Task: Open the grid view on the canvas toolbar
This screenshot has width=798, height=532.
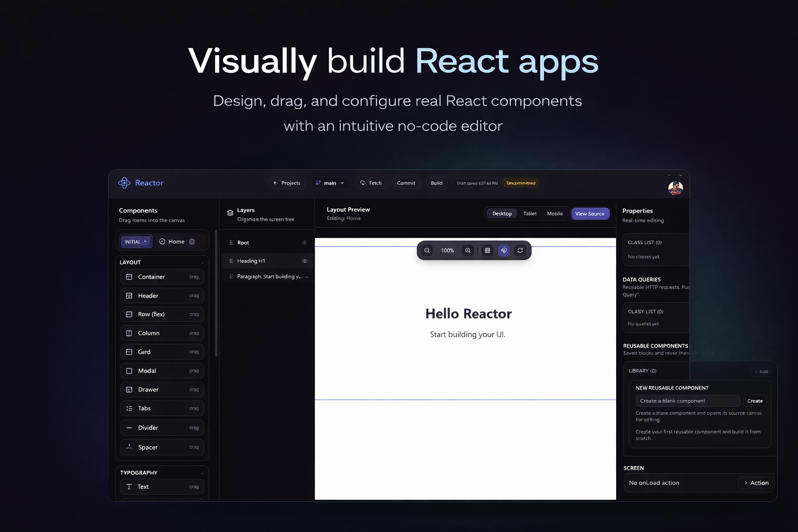Action: click(487, 250)
